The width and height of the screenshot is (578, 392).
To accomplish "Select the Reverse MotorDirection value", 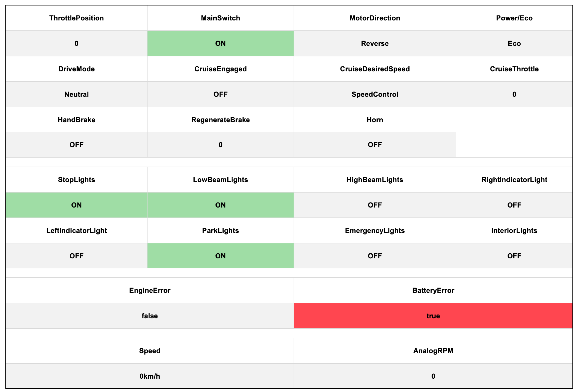I will [x=375, y=44].
